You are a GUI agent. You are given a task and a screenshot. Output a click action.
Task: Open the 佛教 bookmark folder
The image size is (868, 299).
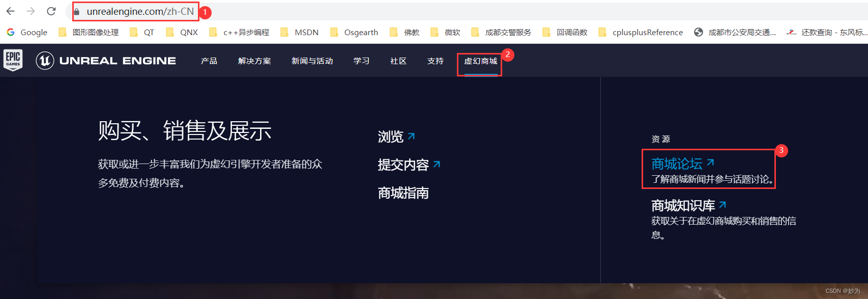[x=404, y=32]
